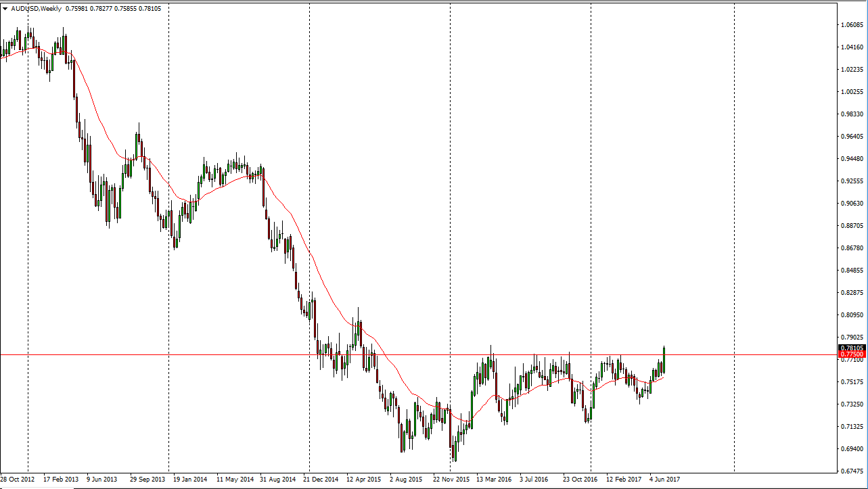The image size is (868, 489).
Task: Click the 28 Oct 2012 date label
Action: [x=18, y=480]
